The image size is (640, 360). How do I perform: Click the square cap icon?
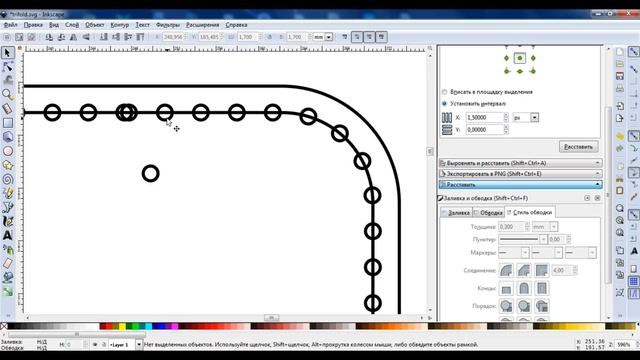point(541,289)
